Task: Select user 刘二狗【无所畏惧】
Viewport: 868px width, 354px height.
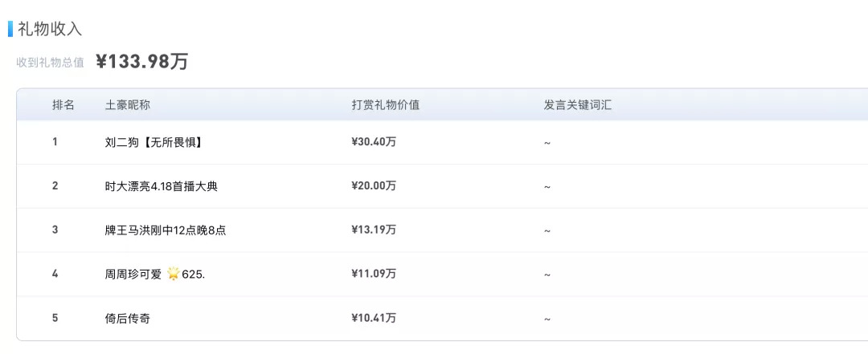Action: [x=153, y=142]
